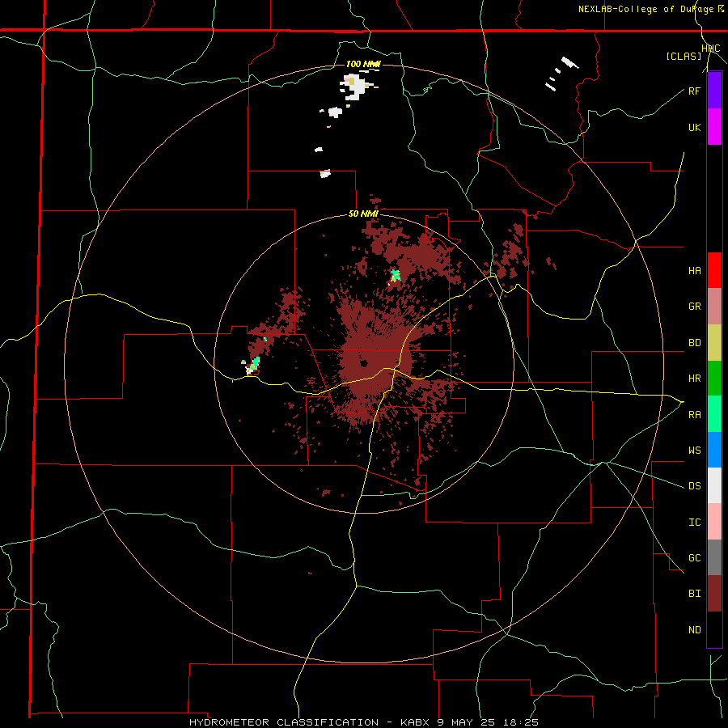Click the UK legend label

[694, 127]
